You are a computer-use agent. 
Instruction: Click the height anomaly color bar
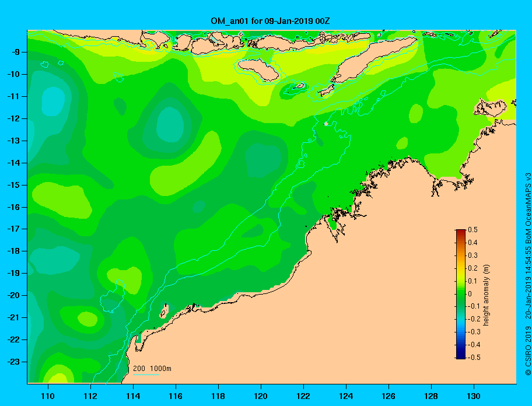point(461,294)
